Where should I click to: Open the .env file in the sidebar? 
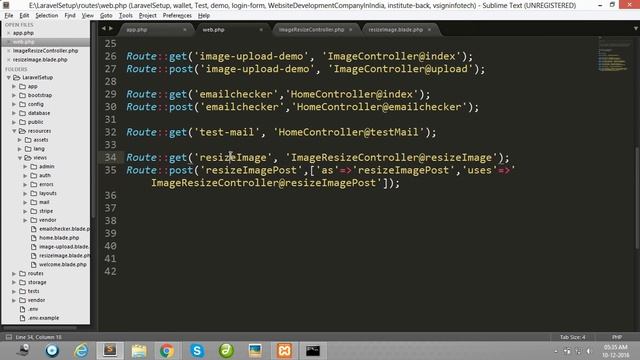[33, 309]
